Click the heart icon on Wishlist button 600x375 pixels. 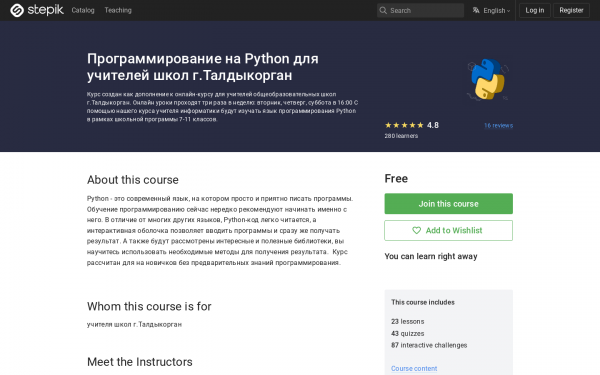pyautogui.click(x=416, y=230)
